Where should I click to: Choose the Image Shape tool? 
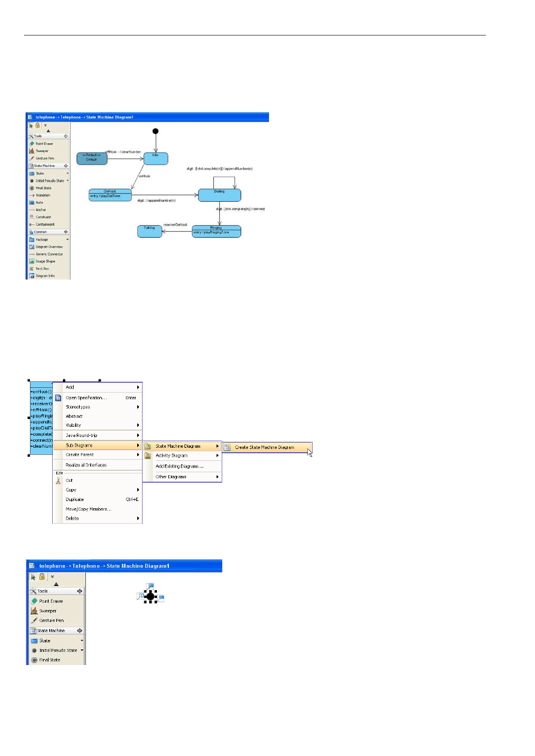point(44,261)
